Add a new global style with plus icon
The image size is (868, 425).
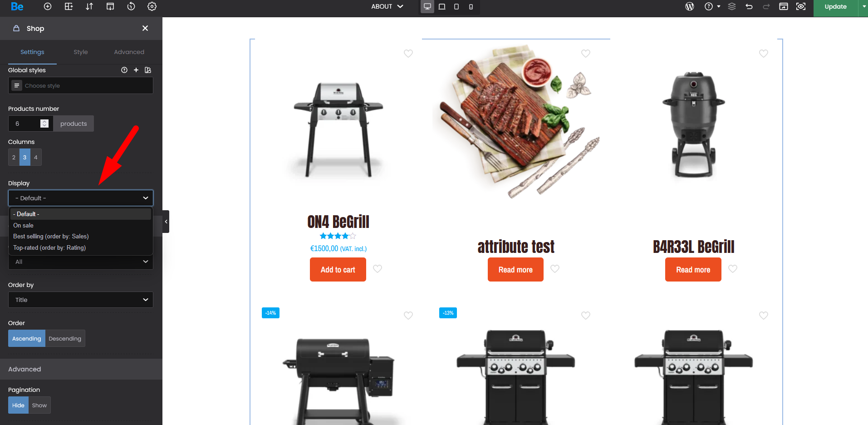[x=136, y=70]
